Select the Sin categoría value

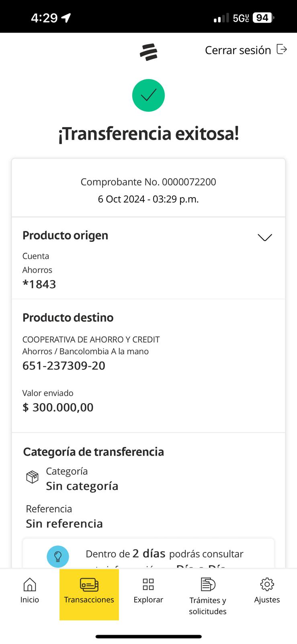coord(82,486)
